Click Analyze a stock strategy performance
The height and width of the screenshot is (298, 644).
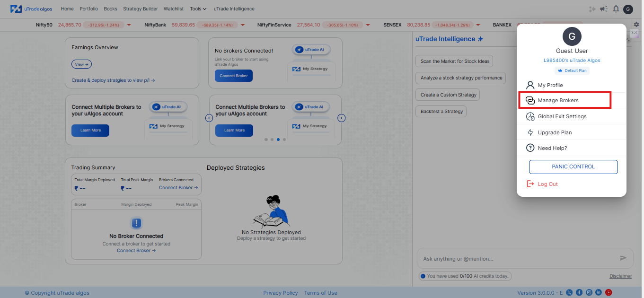(x=461, y=78)
